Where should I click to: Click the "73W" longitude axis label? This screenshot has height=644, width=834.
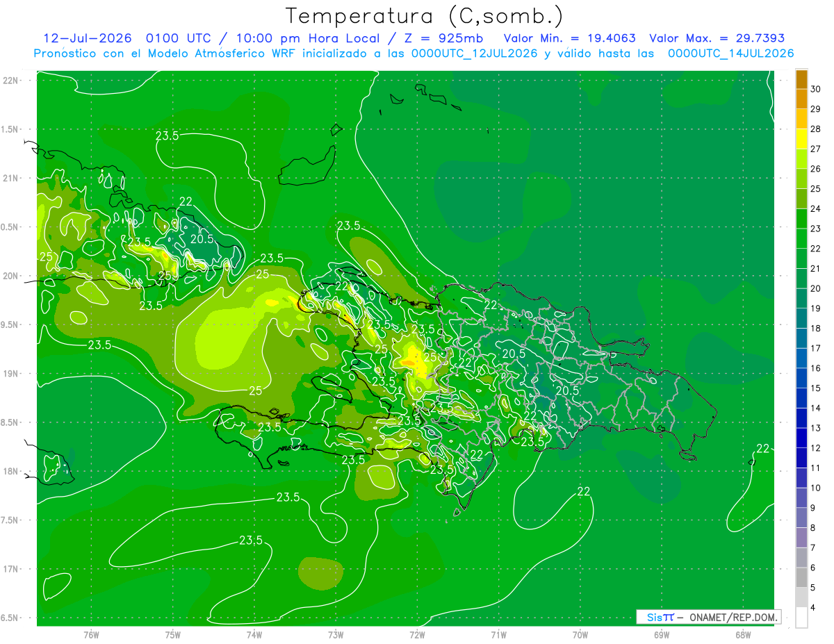pos(336,635)
